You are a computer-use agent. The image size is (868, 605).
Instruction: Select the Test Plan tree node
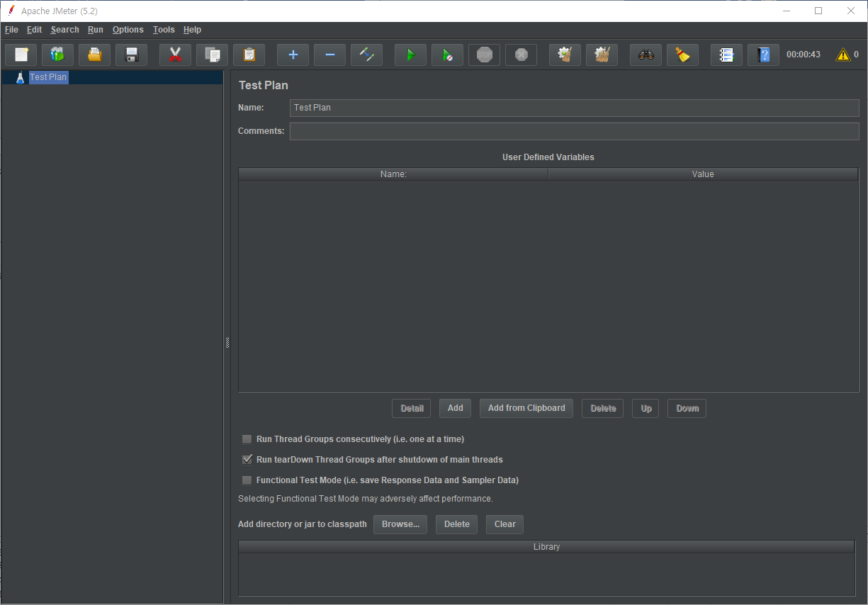(48, 77)
